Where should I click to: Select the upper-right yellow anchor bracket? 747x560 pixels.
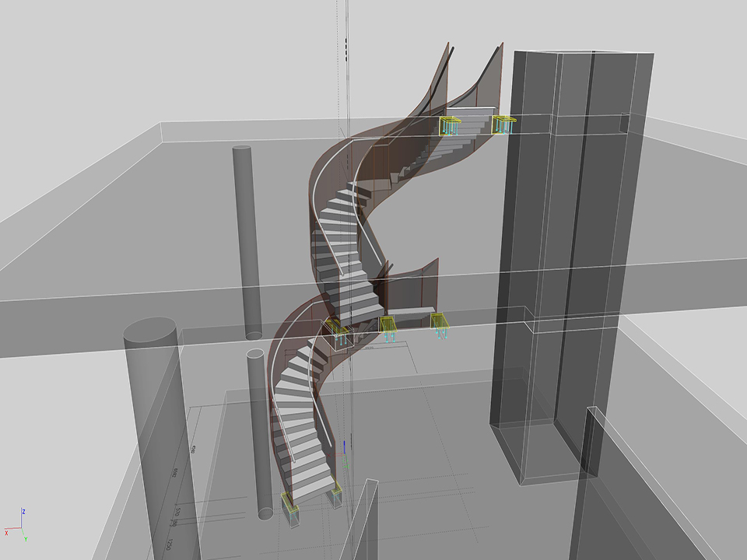503,124
